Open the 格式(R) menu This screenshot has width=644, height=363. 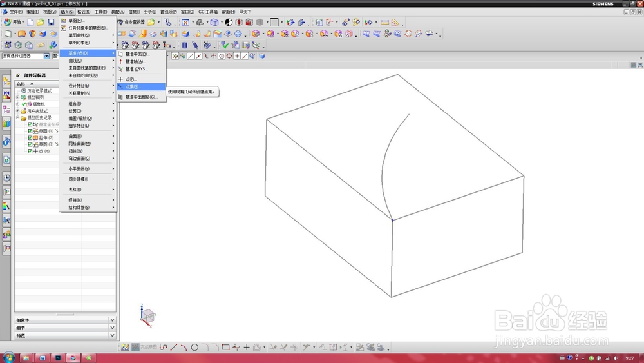click(83, 12)
